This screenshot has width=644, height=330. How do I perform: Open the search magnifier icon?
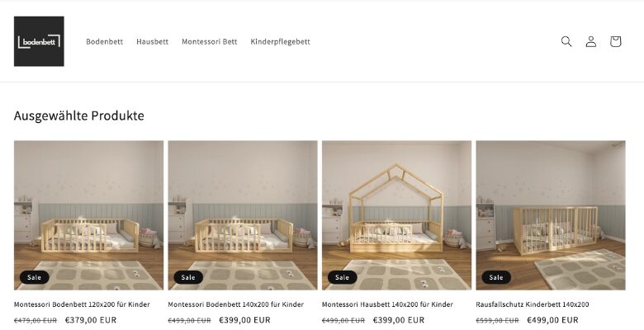[x=566, y=41]
